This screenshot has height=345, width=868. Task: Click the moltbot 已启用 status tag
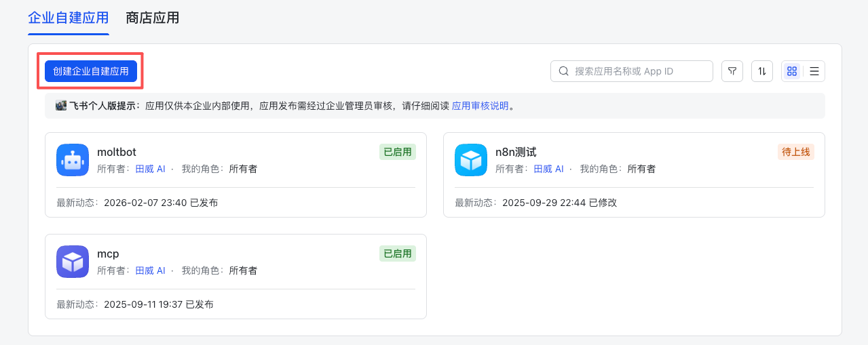398,152
